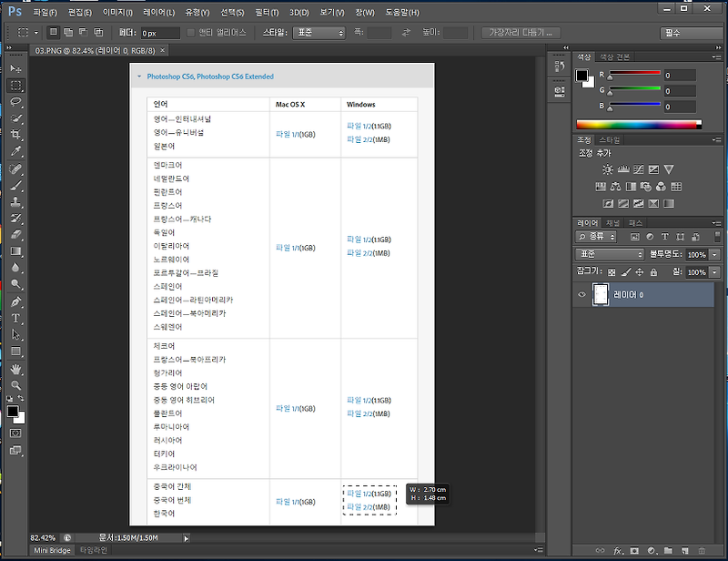Create a new group folder
The height and width of the screenshot is (561, 728).
pyautogui.click(x=668, y=551)
